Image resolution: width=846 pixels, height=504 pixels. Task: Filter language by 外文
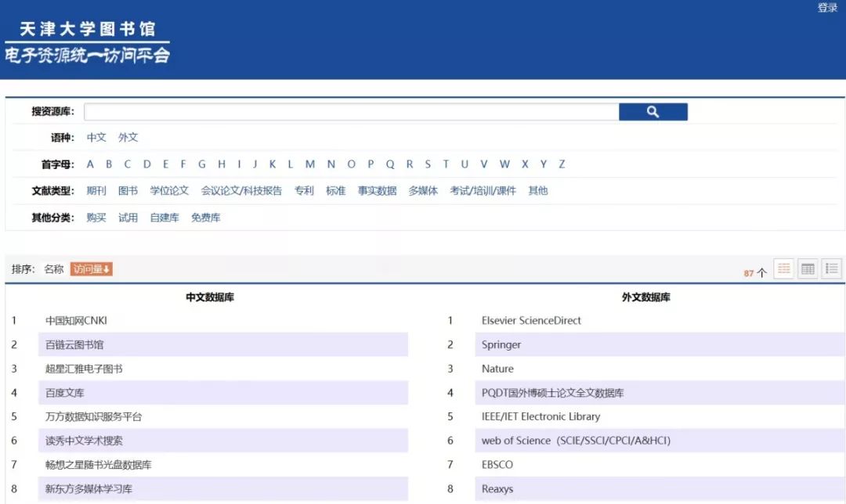pos(128,138)
